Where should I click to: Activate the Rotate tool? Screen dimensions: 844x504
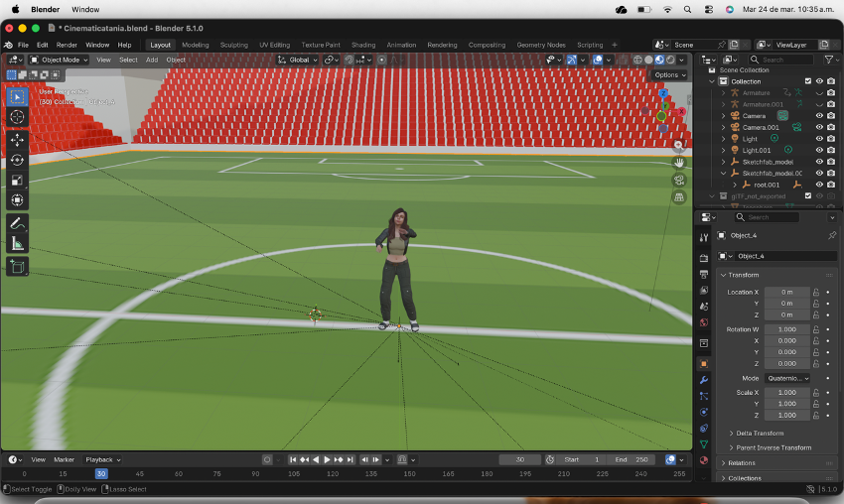pyautogui.click(x=17, y=160)
